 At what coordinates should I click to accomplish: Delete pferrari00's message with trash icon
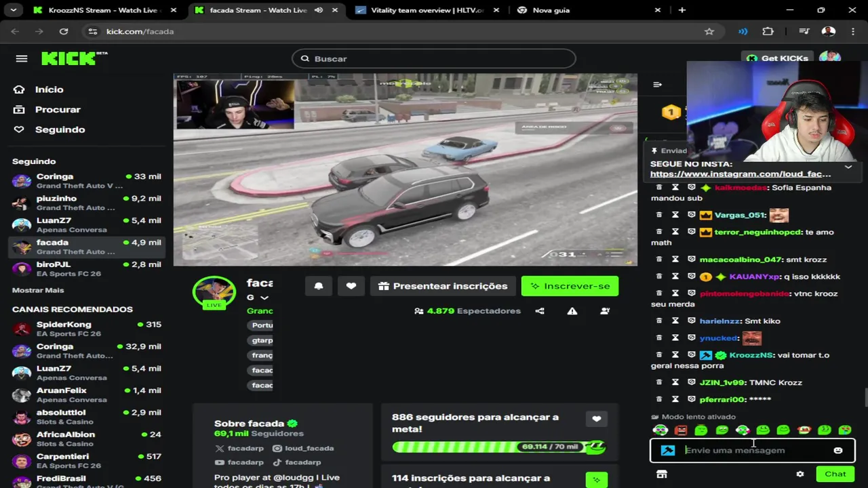tap(658, 399)
